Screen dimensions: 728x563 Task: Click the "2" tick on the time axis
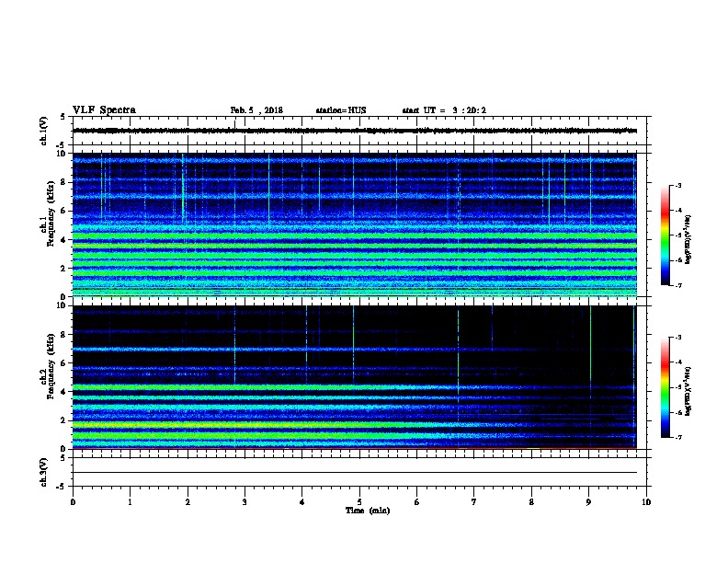[x=188, y=501]
